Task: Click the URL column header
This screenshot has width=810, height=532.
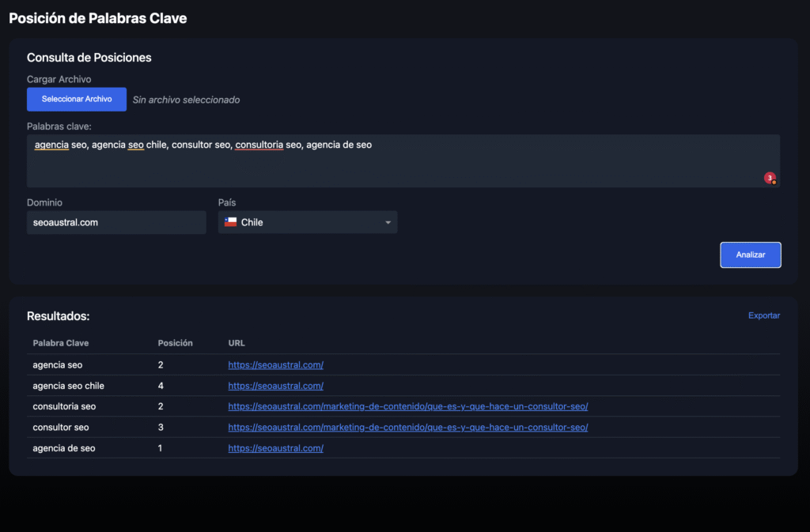Action: pyautogui.click(x=237, y=343)
